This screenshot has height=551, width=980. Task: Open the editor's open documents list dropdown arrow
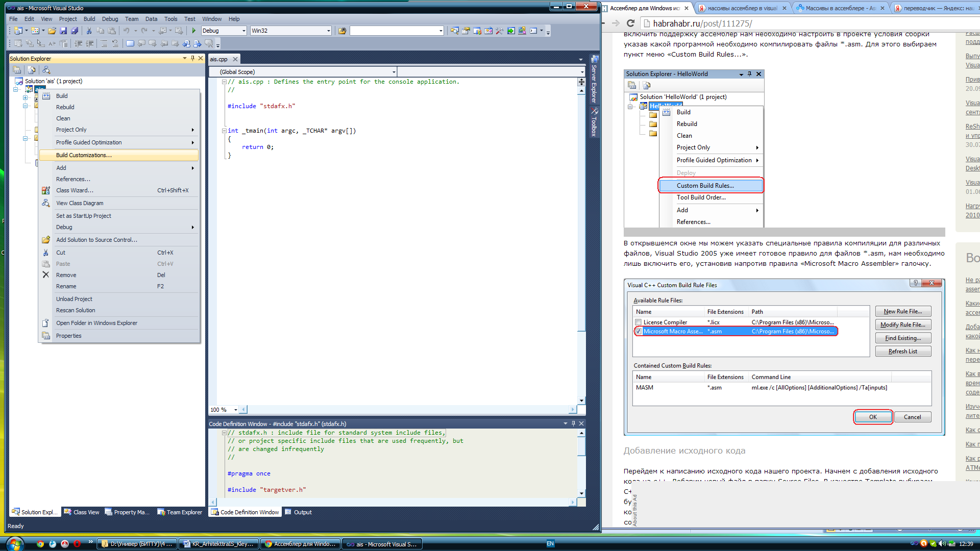(x=580, y=59)
